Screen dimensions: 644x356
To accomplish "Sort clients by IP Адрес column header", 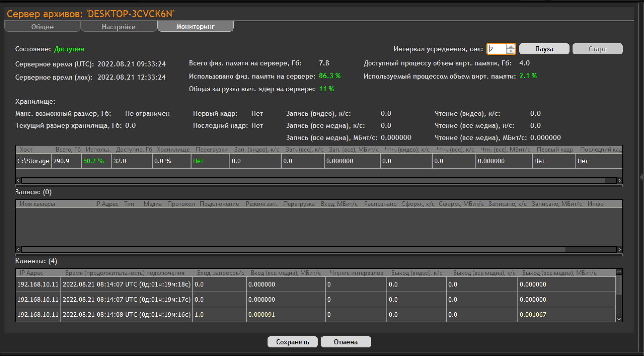I will (31, 273).
